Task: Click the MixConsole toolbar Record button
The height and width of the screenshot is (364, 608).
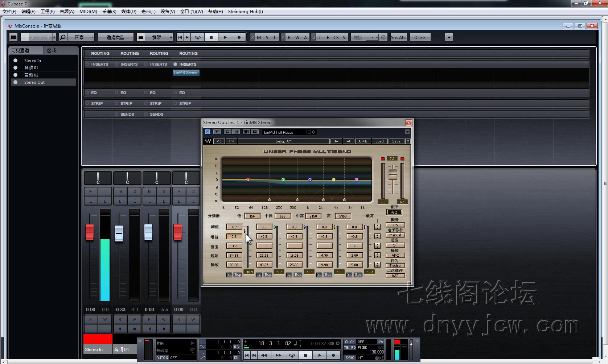Action: click(239, 37)
